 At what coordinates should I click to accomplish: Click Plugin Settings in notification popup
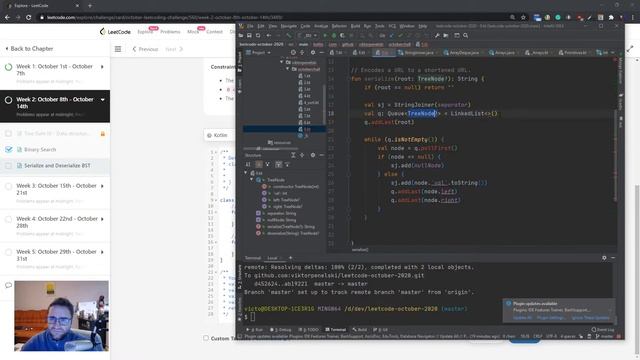[551, 317]
